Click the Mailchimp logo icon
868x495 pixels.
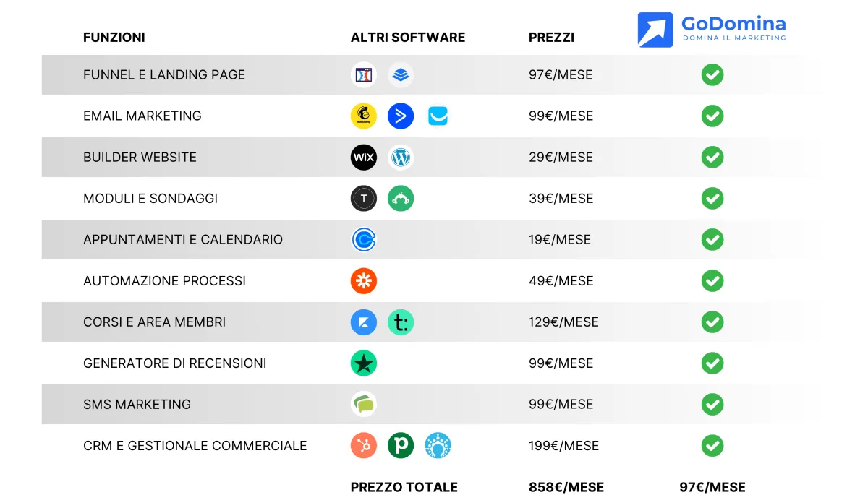pyautogui.click(x=364, y=116)
